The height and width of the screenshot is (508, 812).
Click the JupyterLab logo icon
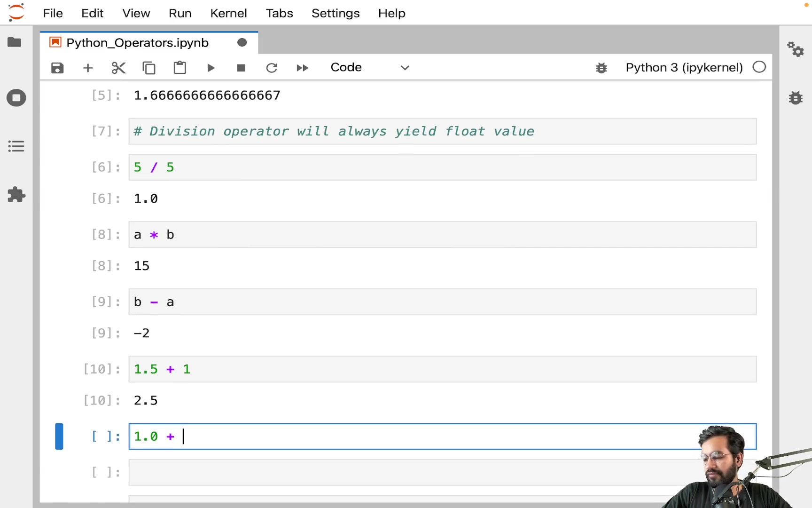(16, 13)
